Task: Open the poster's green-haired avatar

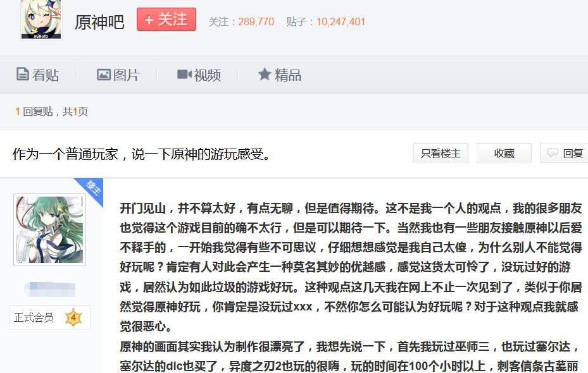Action: [x=49, y=230]
